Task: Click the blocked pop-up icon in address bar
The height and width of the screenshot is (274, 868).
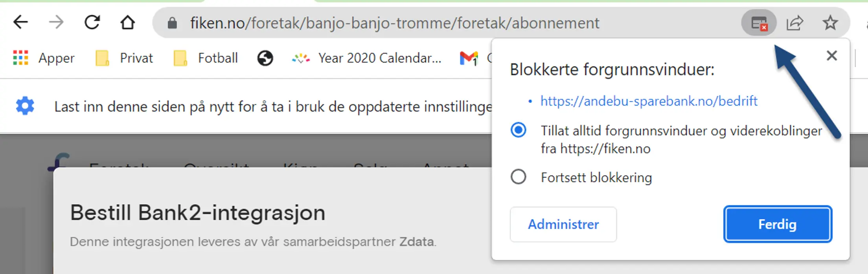Action: [x=759, y=23]
